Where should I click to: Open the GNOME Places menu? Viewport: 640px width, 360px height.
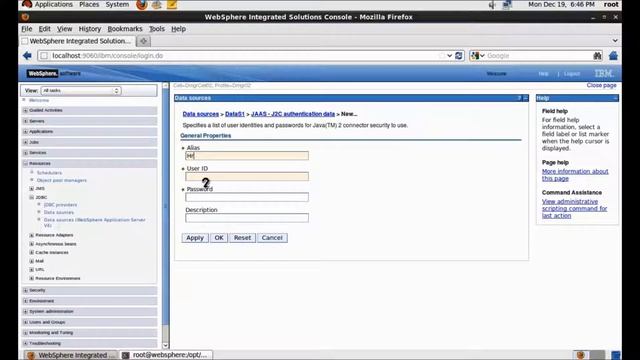tap(89, 4)
